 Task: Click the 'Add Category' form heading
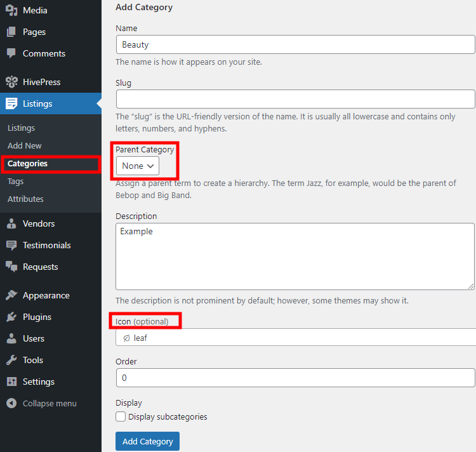pyautogui.click(x=144, y=7)
